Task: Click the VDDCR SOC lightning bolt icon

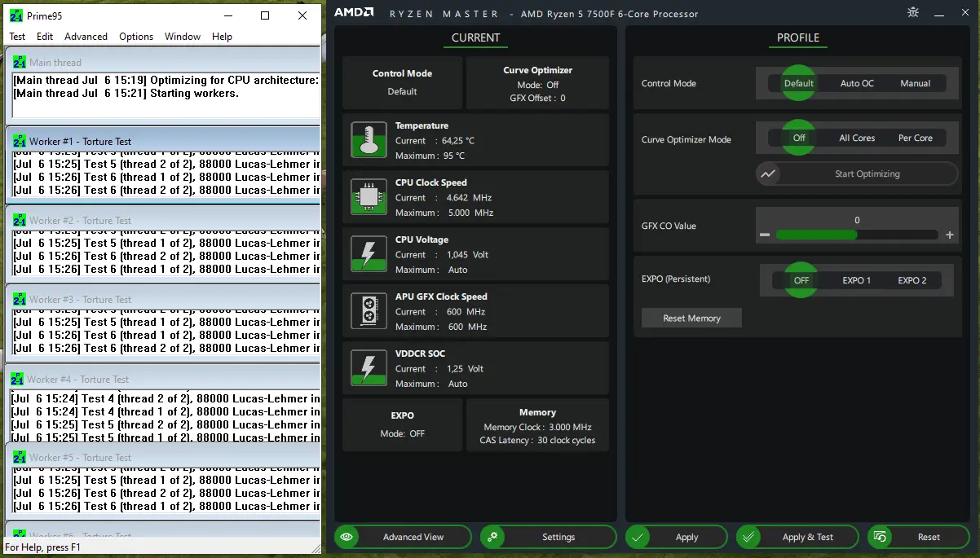Action: click(x=369, y=368)
